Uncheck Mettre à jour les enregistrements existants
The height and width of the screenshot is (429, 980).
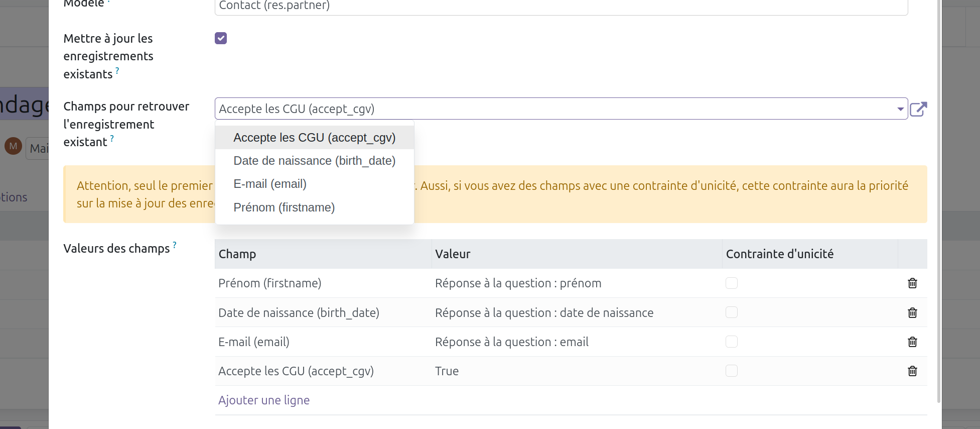221,38
